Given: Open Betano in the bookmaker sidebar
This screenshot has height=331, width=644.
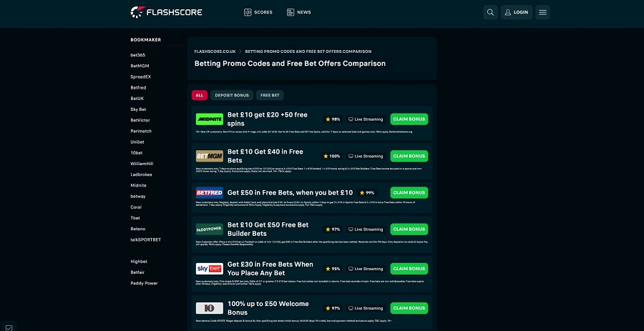Looking at the screenshot, I should point(138,229).
